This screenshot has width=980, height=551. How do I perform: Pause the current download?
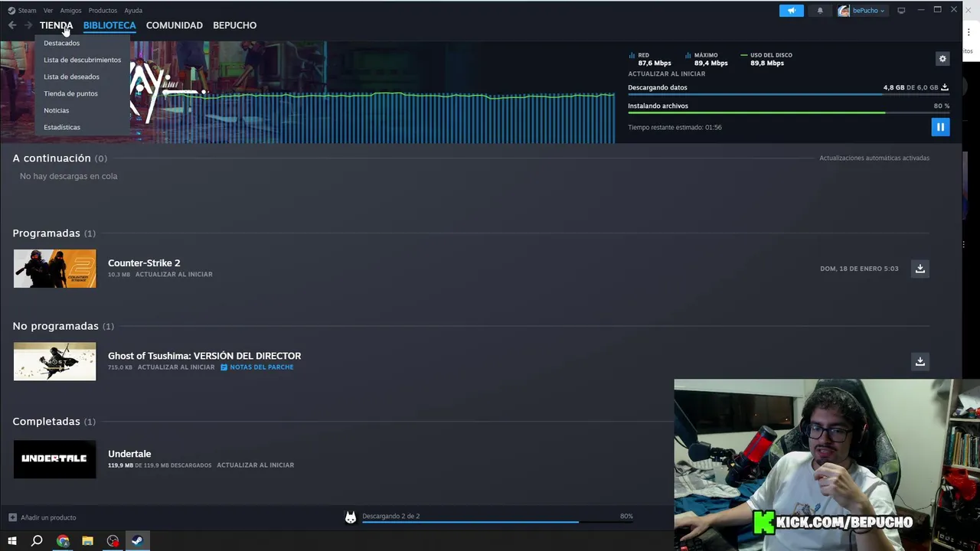tap(940, 127)
